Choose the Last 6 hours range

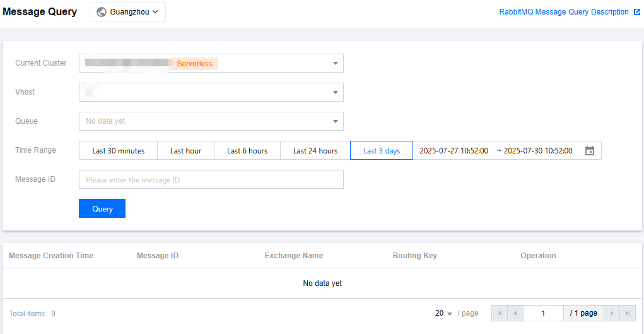247,151
